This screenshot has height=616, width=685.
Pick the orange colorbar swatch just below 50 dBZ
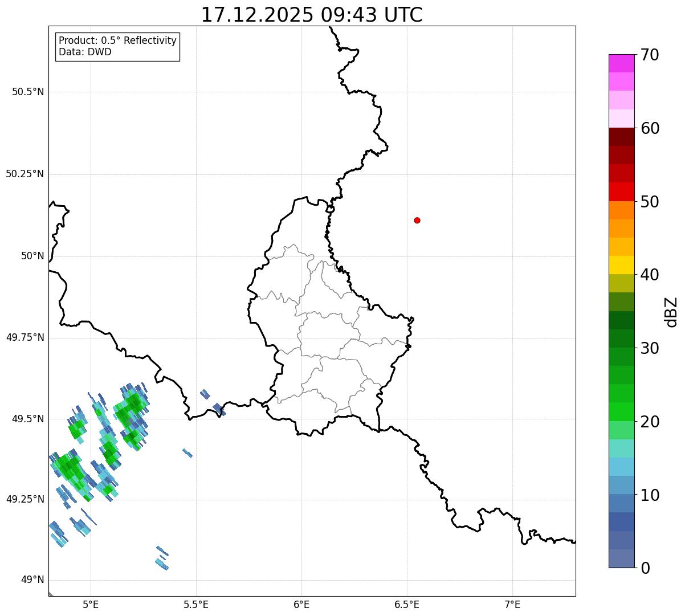tap(621, 210)
